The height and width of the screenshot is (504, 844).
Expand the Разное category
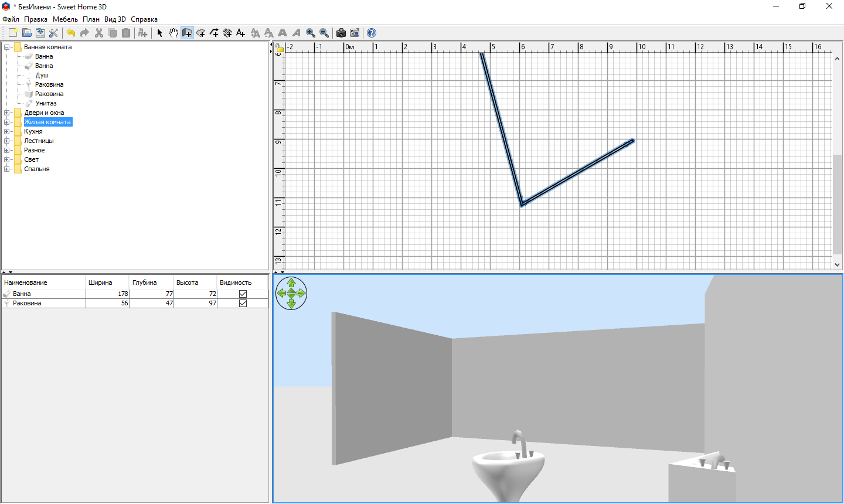tap(7, 150)
